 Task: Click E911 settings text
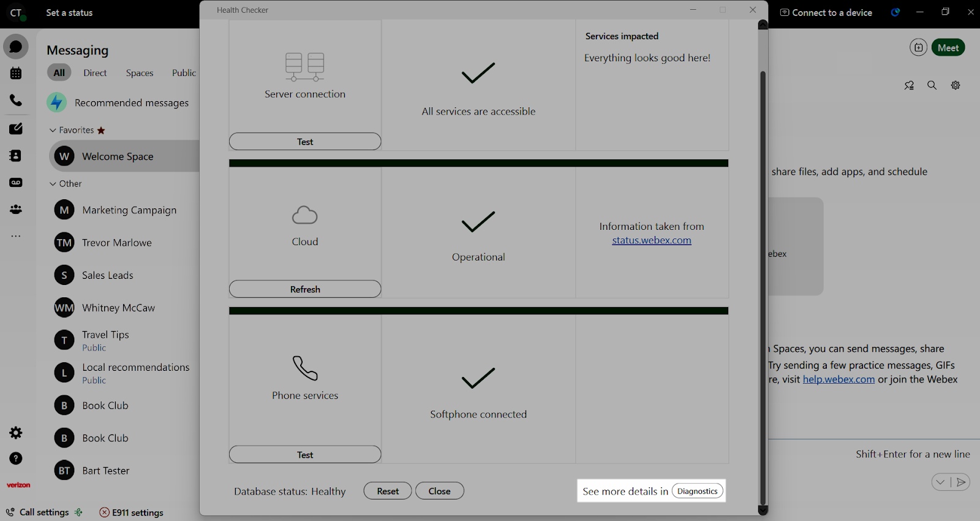pyautogui.click(x=138, y=512)
